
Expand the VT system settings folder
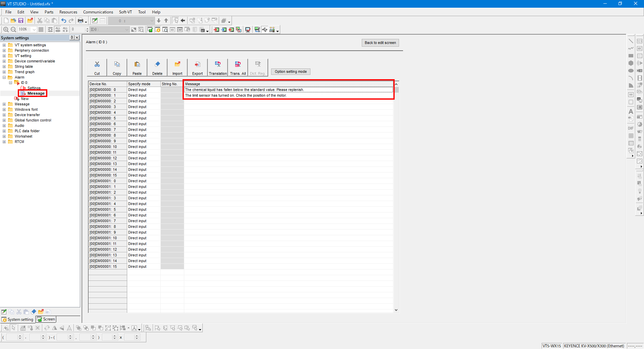click(x=4, y=45)
